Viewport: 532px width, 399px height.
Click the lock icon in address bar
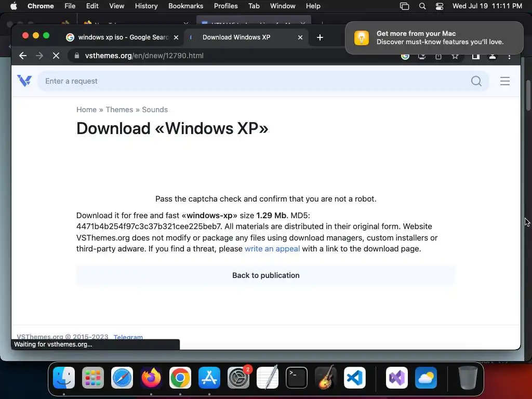[77, 56]
